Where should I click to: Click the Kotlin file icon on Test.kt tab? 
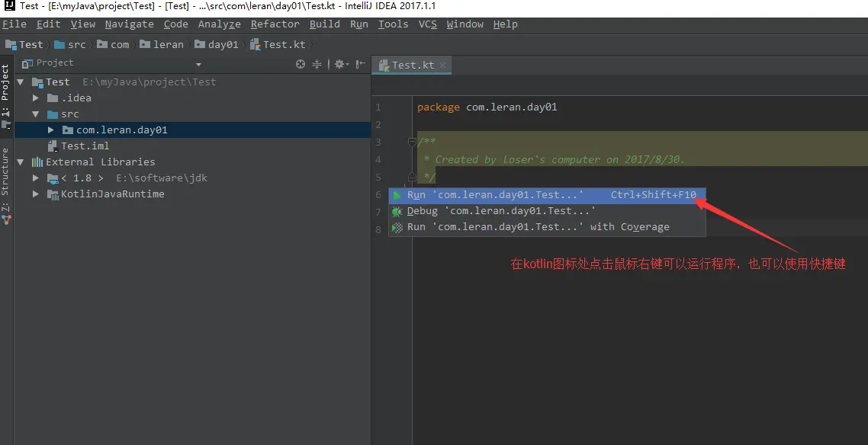click(x=384, y=66)
